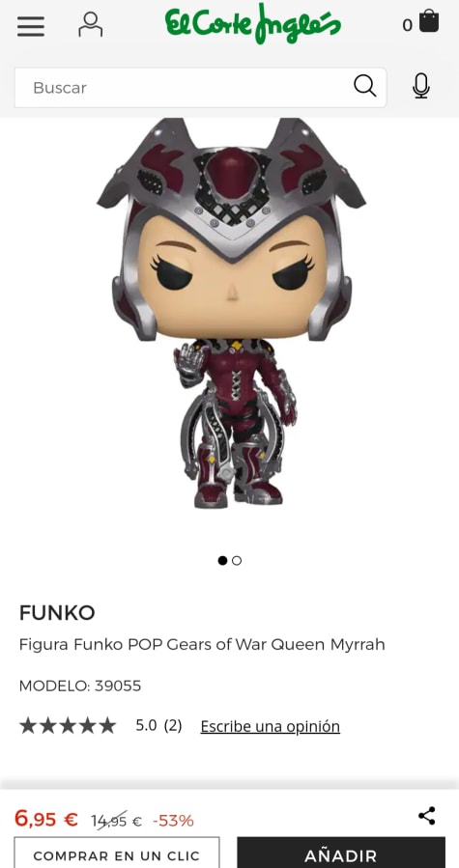The height and width of the screenshot is (868, 459).
Task: Click the product title Figura Funko POP text
Action: coord(202,644)
